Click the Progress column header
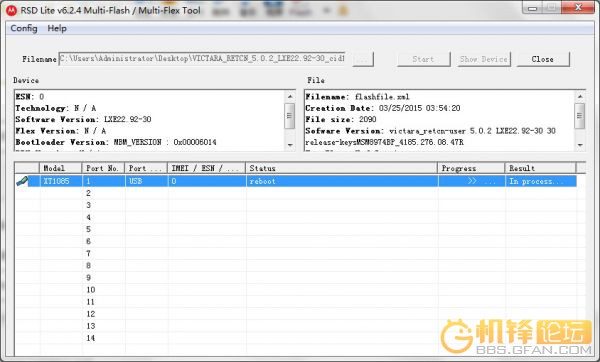The height and width of the screenshot is (362, 600). coord(471,168)
